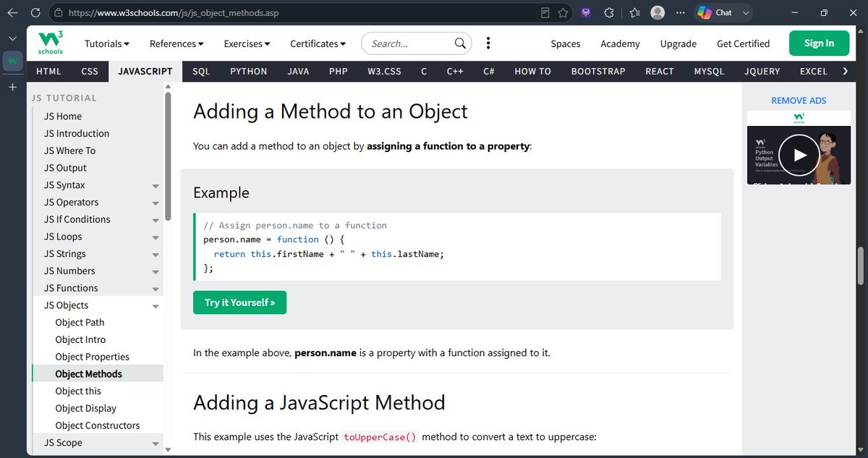Click the browser back arrow
The height and width of the screenshot is (458, 868).
tap(13, 12)
